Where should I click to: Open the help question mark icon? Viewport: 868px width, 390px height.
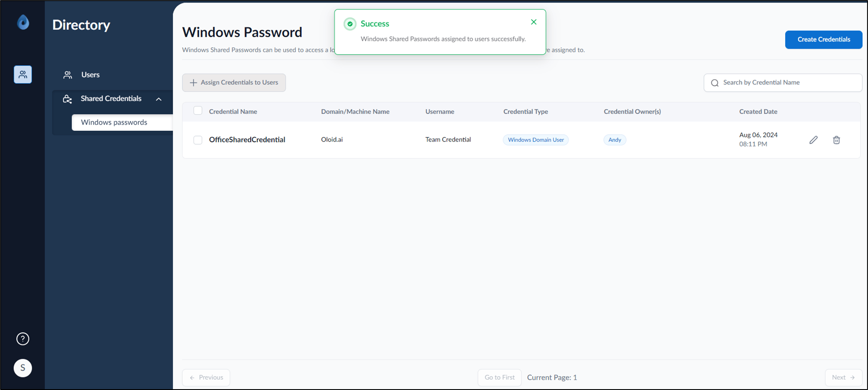coord(23,339)
